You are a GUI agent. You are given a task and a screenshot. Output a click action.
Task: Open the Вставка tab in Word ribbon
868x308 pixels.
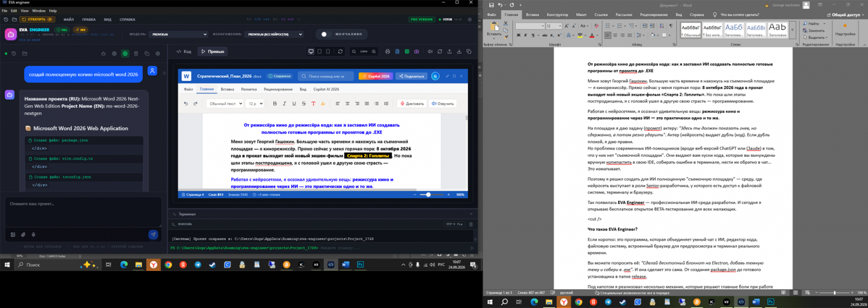532,14
